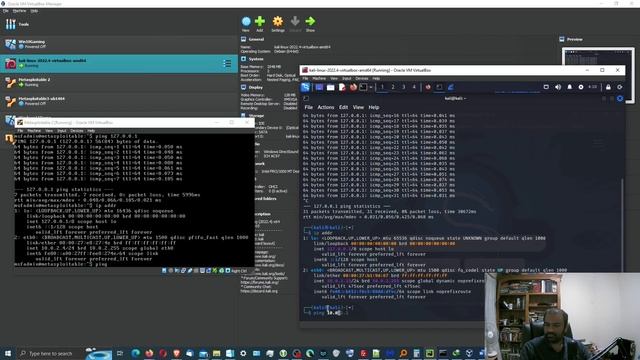Click the display icon in Kali system tray

(546, 87)
